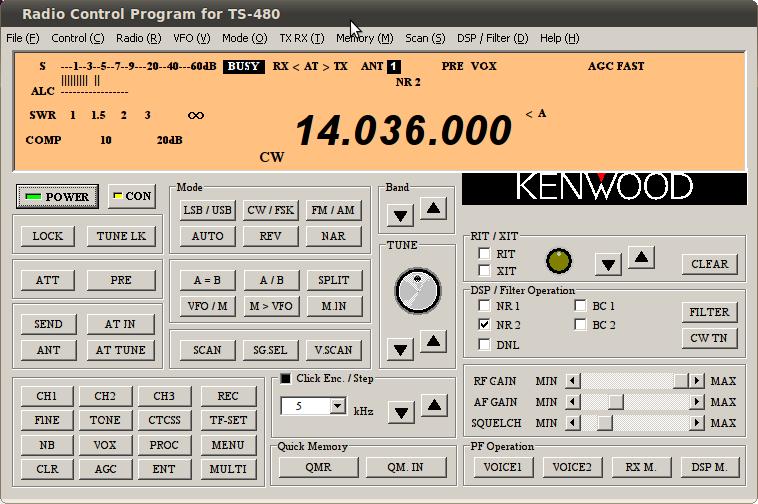Enable the XIT checkbox
758x504 pixels.
pos(484,270)
